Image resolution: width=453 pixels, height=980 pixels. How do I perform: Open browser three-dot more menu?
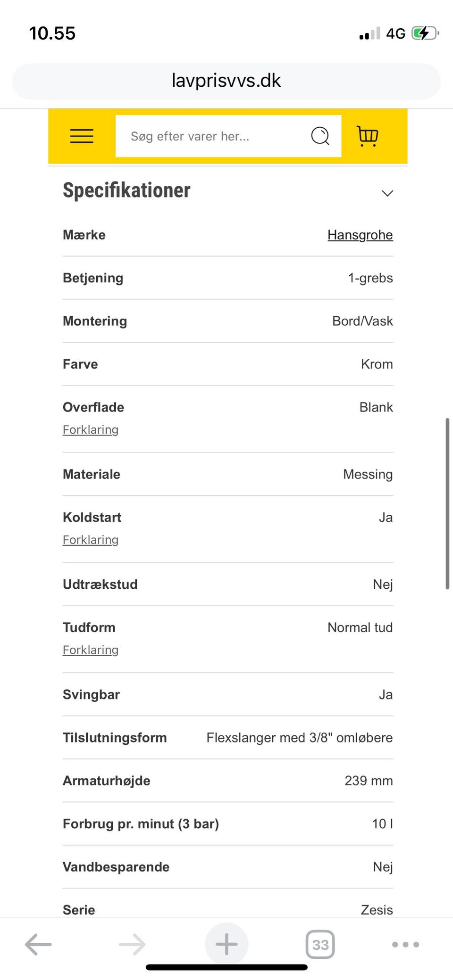[x=405, y=944]
